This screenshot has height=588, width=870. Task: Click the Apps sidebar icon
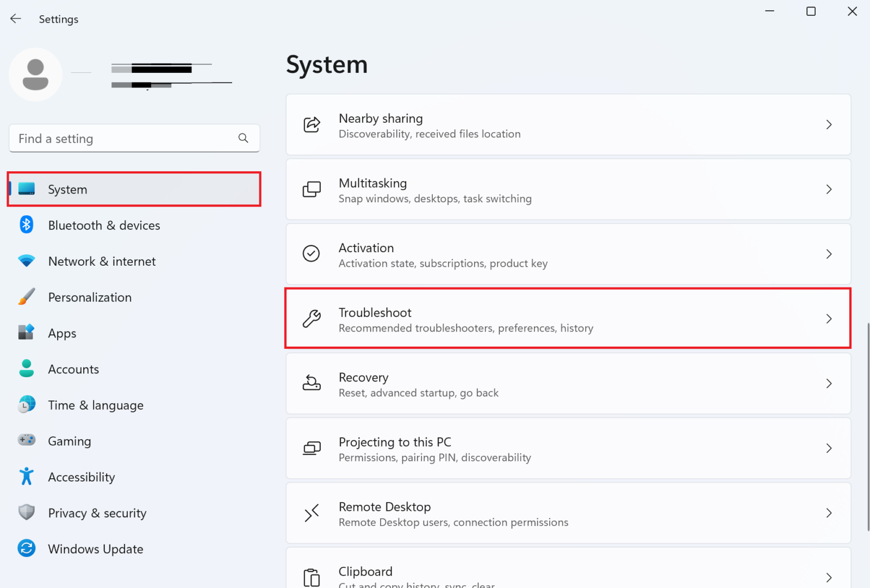point(26,333)
